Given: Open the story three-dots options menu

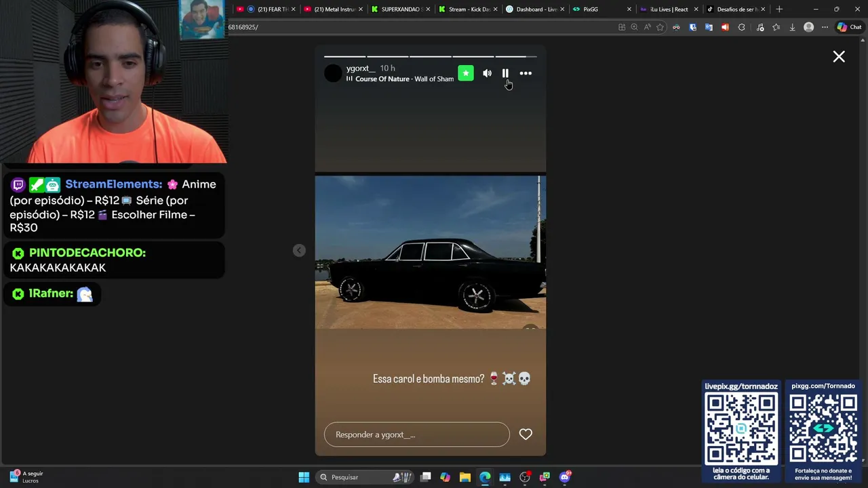Looking at the screenshot, I should coord(526,73).
